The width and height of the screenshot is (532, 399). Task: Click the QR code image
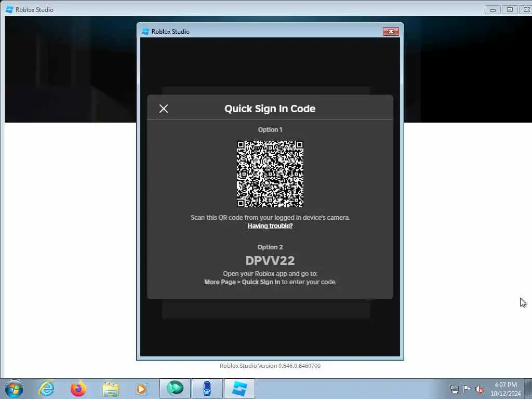click(x=270, y=174)
